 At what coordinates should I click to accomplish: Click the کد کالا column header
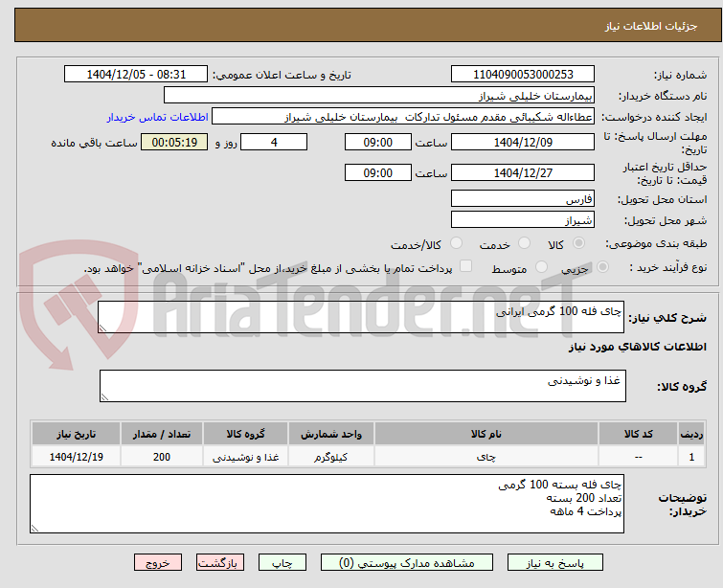[x=638, y=434]
